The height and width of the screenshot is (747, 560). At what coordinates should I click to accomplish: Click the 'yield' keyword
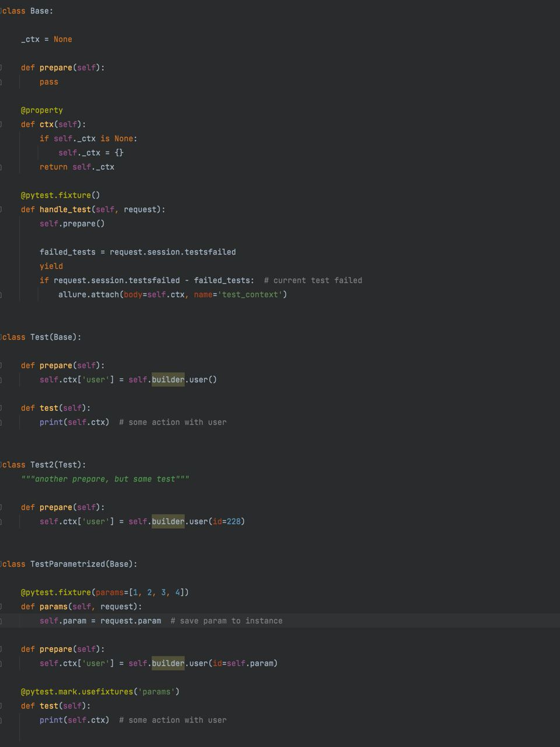(x=51, y=266)
